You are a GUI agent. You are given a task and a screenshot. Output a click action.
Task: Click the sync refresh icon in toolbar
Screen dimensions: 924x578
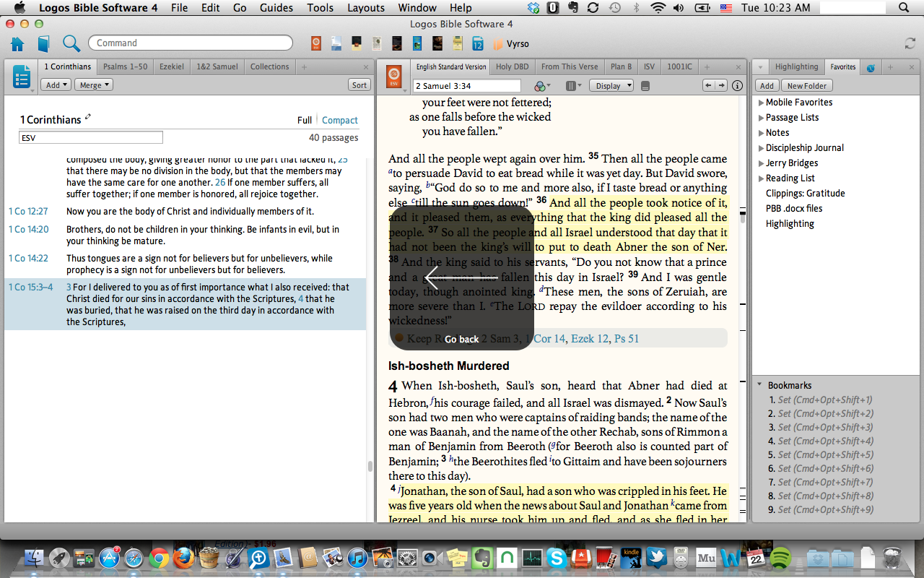(x=910, y=43)
